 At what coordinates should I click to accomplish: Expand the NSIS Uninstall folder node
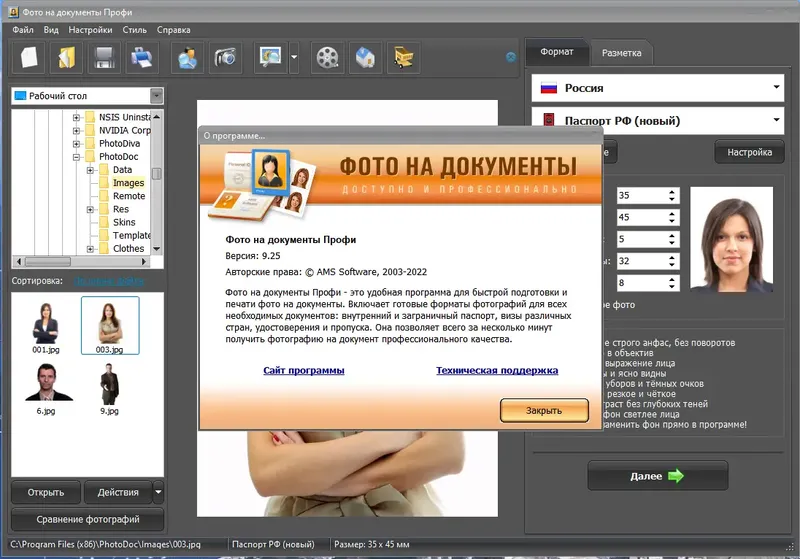coord(77,117)
